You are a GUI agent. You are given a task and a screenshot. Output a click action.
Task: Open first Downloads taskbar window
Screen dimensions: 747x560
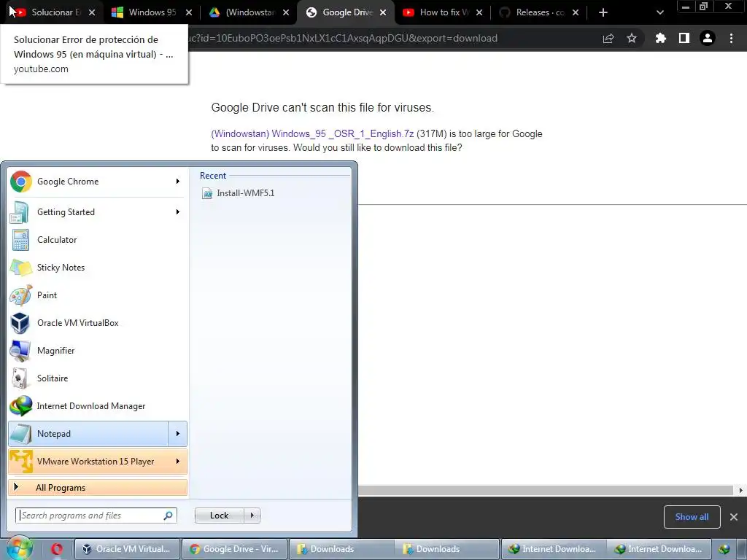point(341,549)
